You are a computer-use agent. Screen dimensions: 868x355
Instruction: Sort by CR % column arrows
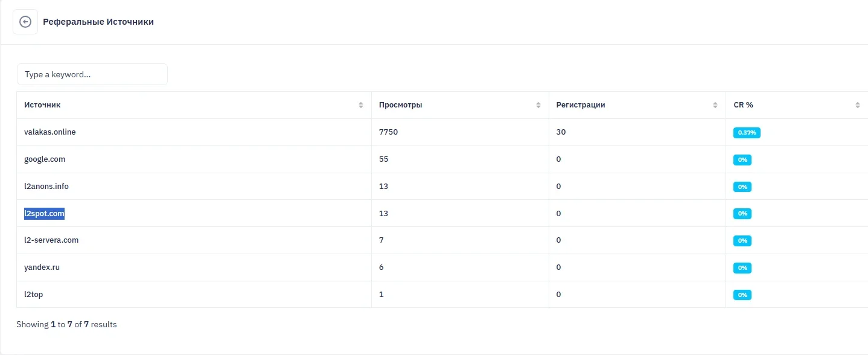(858, 105)
